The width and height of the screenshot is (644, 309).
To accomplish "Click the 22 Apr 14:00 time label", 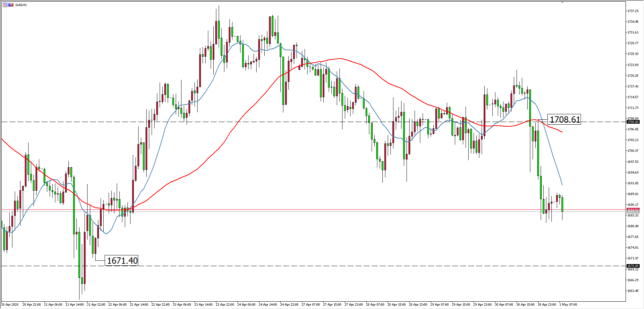I will [139, 305].
